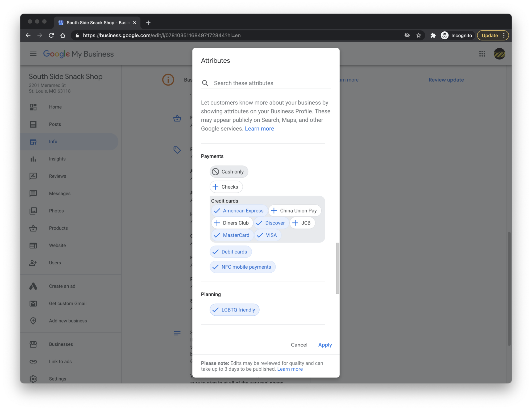Go to the browser home page

(x=63, y=35)
